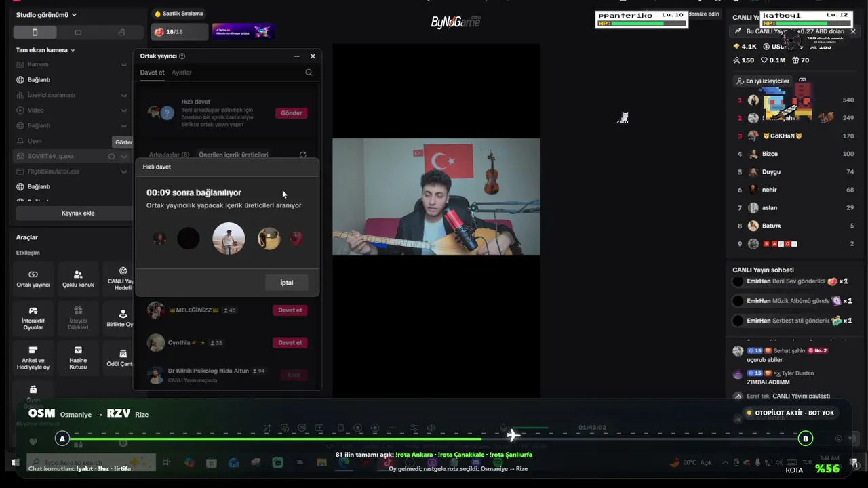This screenshot has height=488, width=868.
Task: Click the aslan viewer row
Action: [x=795, y=207]
